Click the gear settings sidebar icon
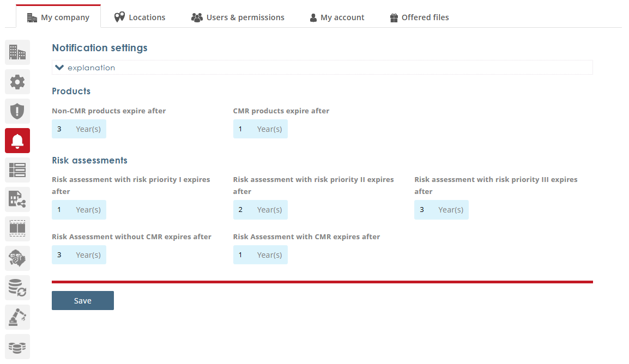 point(17,82)
